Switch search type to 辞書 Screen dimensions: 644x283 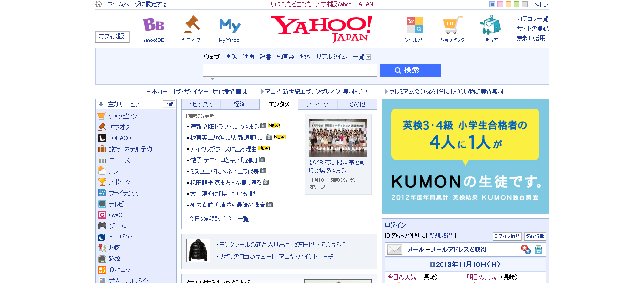click(x=265, y=57)
